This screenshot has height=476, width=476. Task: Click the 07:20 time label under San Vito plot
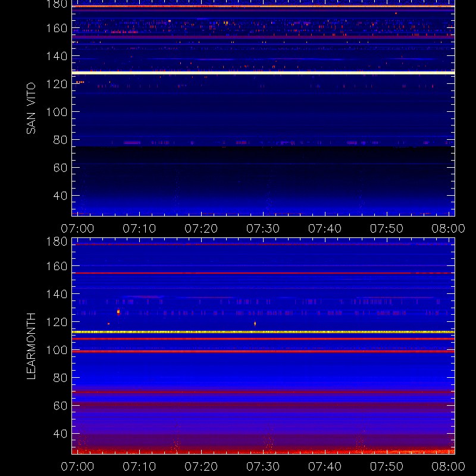[201, 228]
